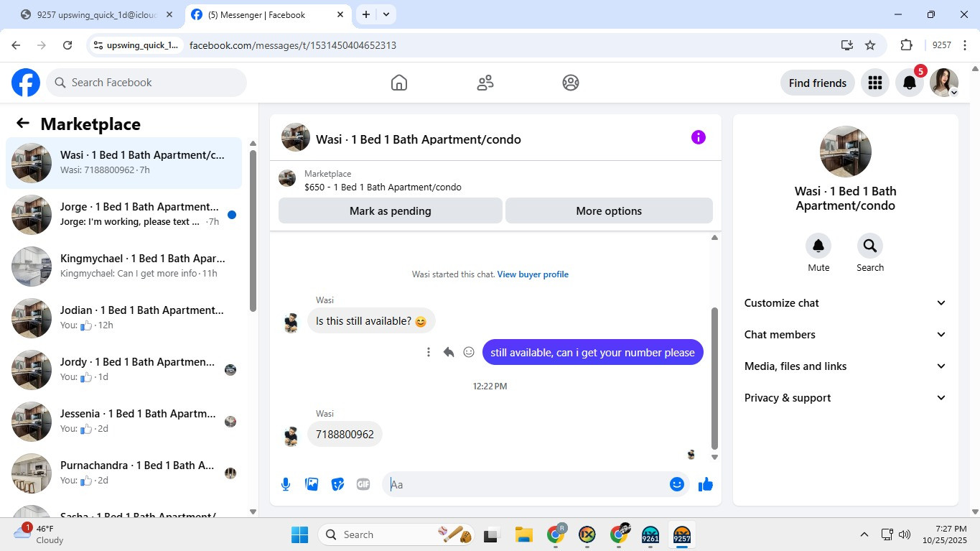Expand Privacy & support section
The image size is (980, 551).
point(846,398)
